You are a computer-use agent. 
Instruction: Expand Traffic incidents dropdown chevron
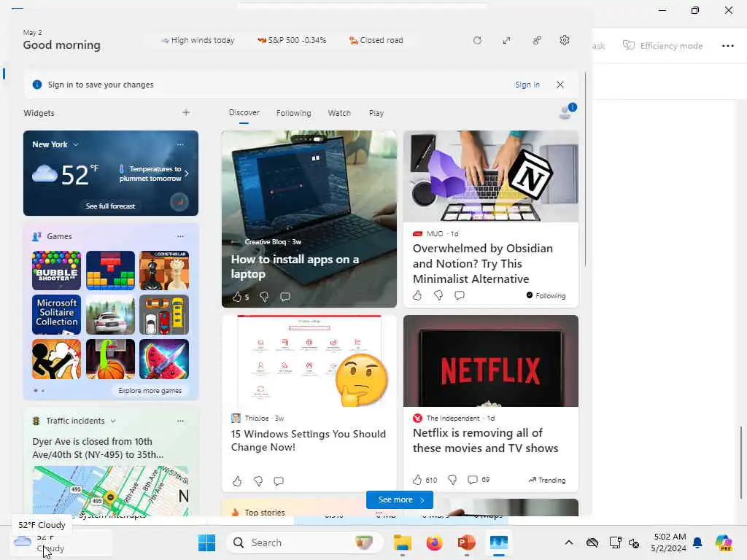pos(113,421)
